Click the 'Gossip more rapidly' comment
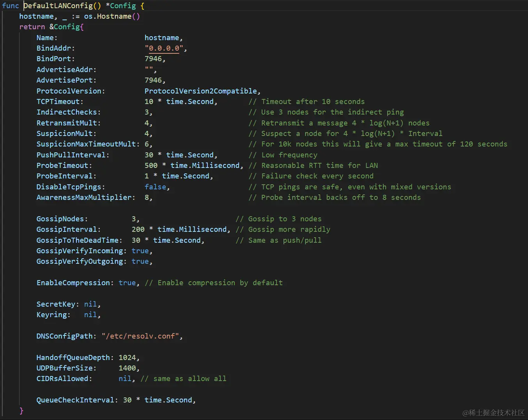Screen dimensions: 528x420 coord(283,229)
